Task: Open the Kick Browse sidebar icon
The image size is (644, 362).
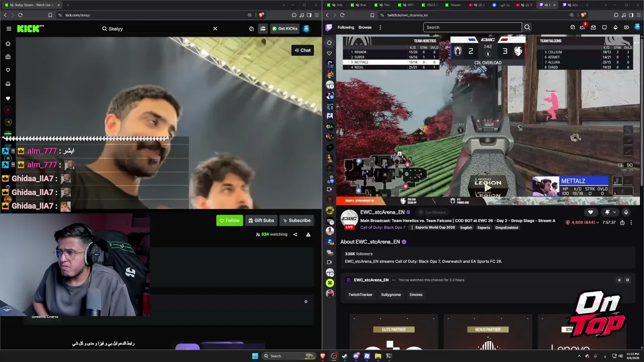Action: click(x=8, y=57)
